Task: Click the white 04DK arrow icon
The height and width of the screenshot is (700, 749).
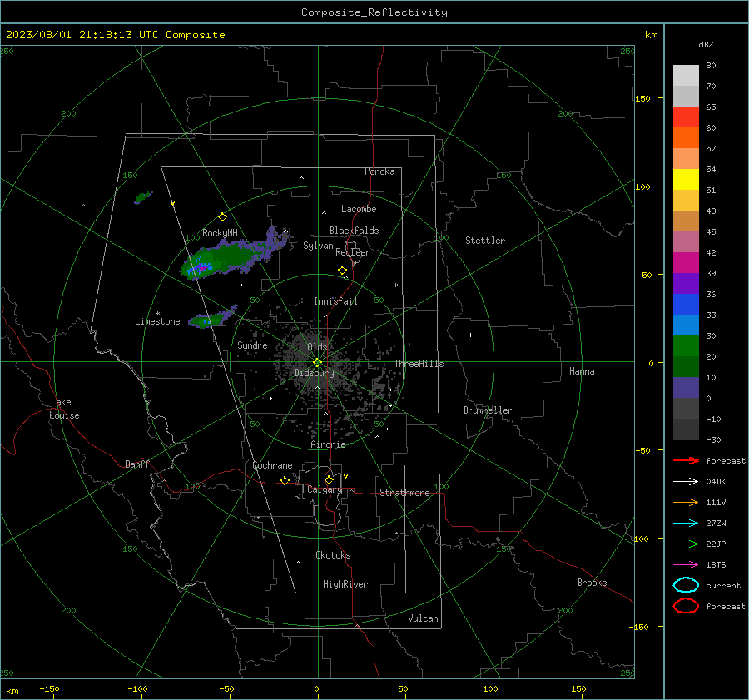Action: pyautogui.click(x=686, y=481)
